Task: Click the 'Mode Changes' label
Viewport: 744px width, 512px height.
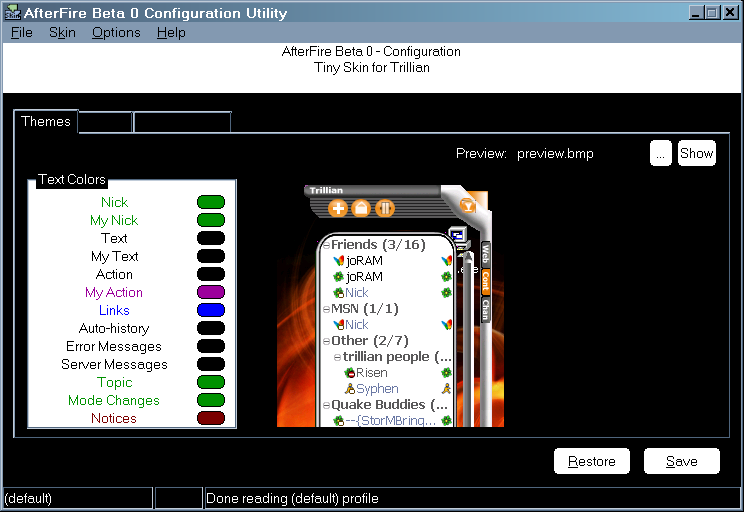Action: (x=114, y=400)
